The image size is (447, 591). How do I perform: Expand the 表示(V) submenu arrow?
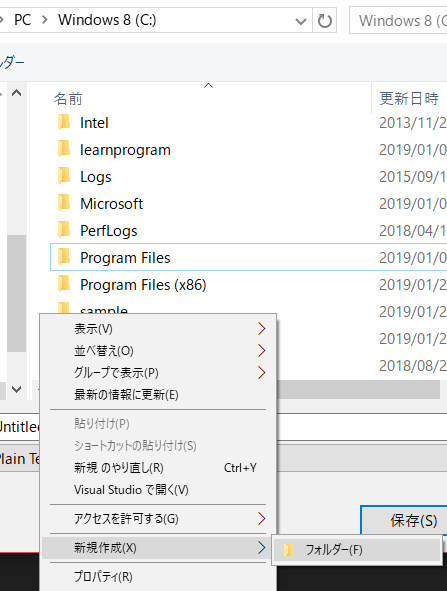point(262,329)
